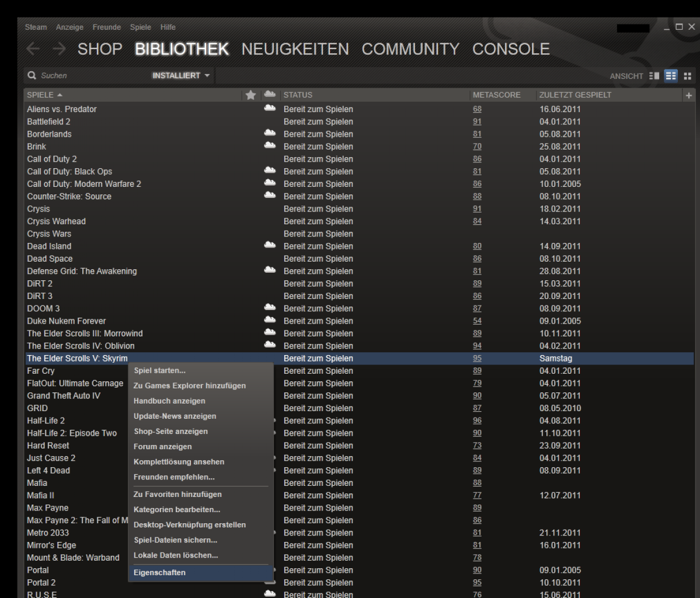Viewport: 700px width, 598px height.
Task: Choose Lokale Daten löschen...
Action: click(201, 555)
